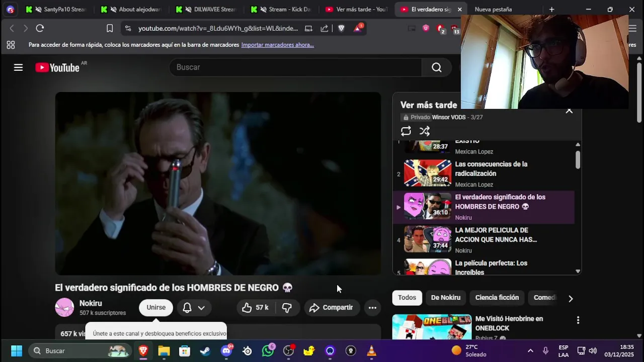The image size is (644, 362).
Task: Open Steam from taskbar
Action: (x=205, y=350)
